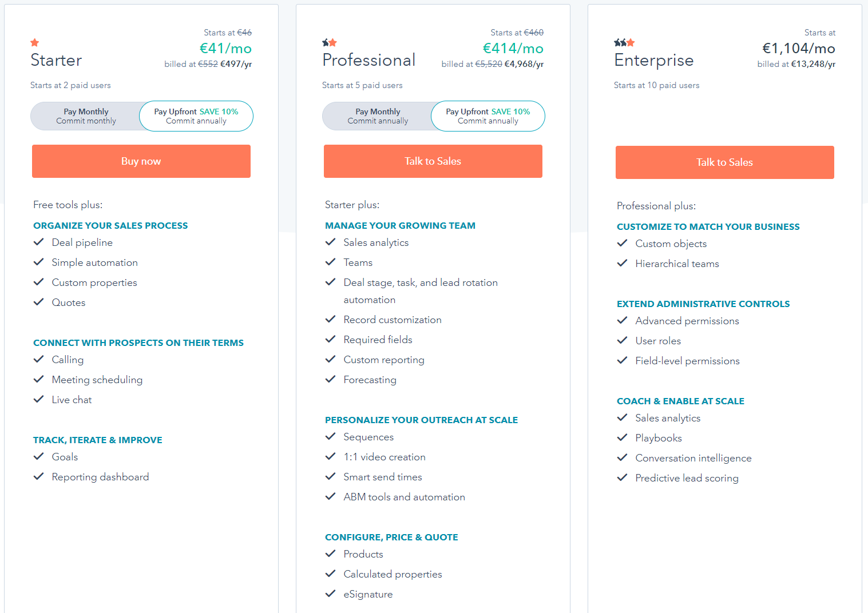The image size is (868, 613).
Task: Click the checkmark beside Playbooks
Action: (623, 437)
